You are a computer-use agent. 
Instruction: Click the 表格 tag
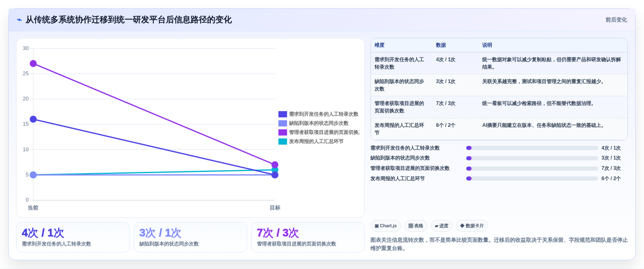coord(416,226)
